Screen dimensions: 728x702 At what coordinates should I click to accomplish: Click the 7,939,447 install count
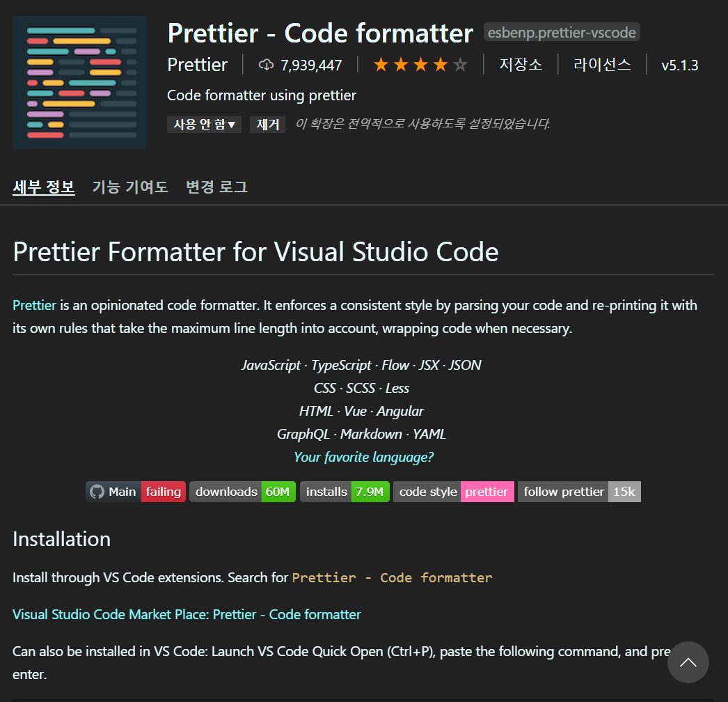click(x=311, y=65)
